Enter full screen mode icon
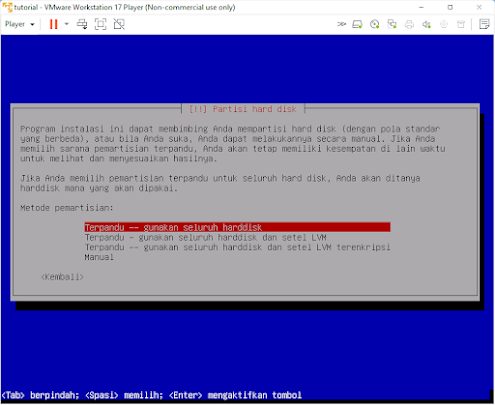Viewport: 495px width, 405px height. 101,24
